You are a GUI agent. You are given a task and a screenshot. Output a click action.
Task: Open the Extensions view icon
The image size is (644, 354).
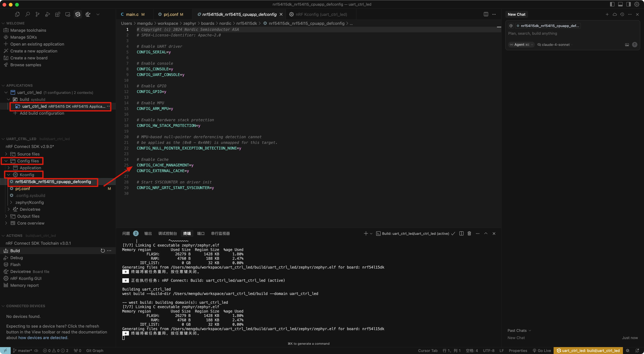[x=58, y=14]
